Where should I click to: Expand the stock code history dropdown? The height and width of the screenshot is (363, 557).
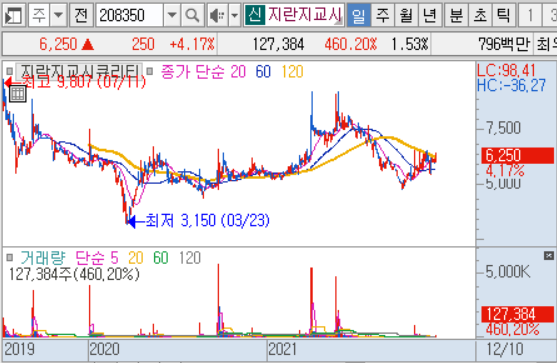172,15
